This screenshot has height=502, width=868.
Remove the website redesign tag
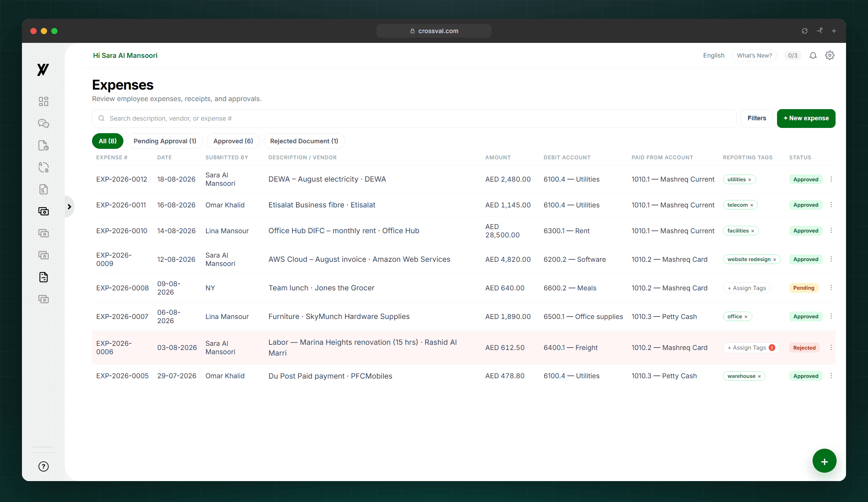775,260
